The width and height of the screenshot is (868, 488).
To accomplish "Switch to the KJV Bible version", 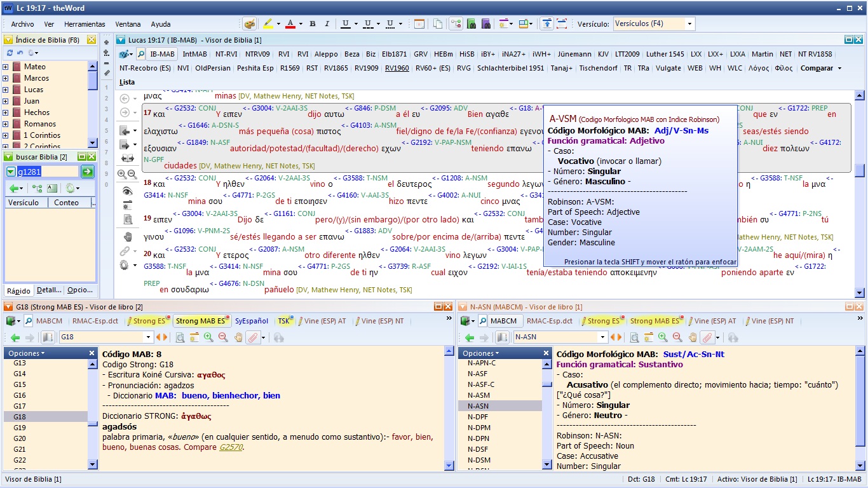I will click(603, 54).
